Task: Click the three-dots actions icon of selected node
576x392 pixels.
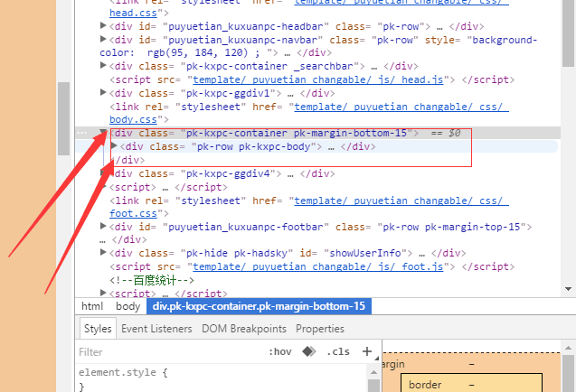Action: pos(81,133)
